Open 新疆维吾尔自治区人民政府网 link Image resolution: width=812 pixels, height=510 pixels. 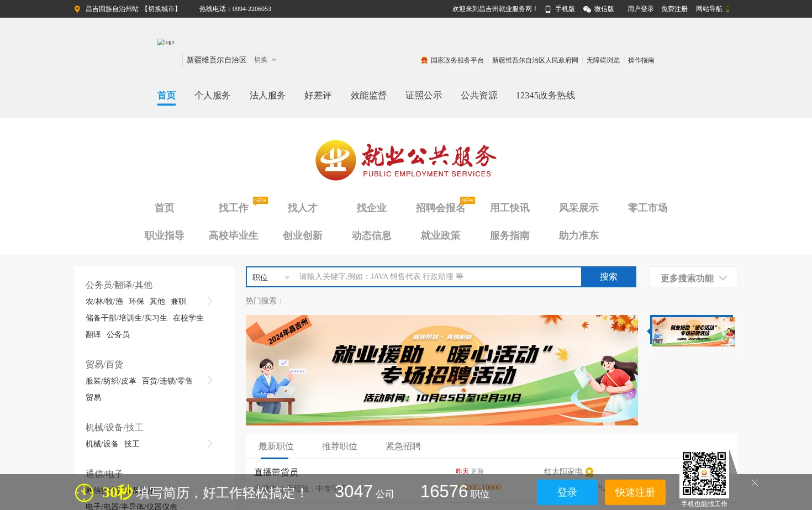(535, 60)
